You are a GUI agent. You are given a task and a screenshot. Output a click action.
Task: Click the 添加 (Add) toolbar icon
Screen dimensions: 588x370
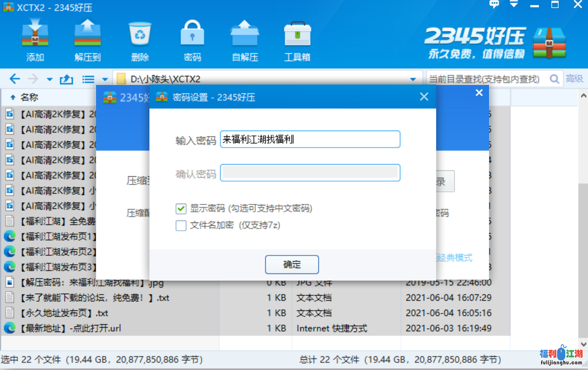tap(35, 40)
